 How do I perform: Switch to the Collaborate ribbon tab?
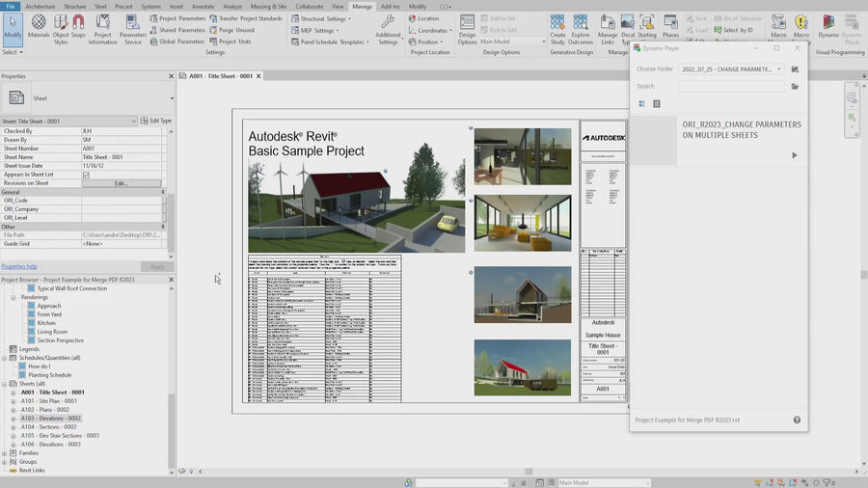pyautogui.click(x=309, y=6)
